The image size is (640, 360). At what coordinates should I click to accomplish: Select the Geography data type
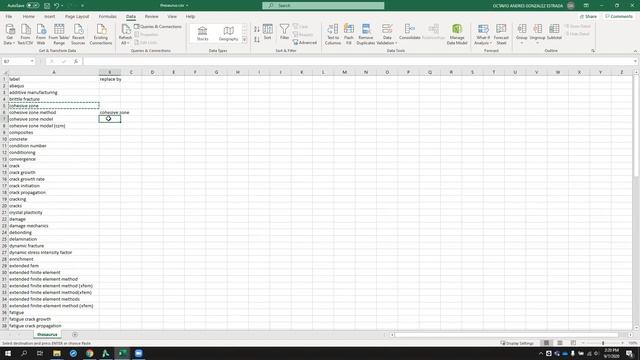click(x=228, y=33)
